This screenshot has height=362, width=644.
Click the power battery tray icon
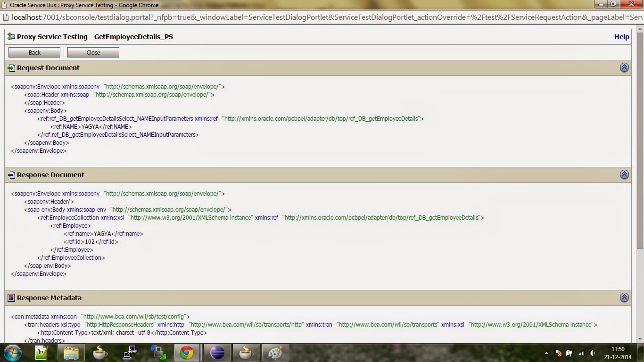(x=569, y=353)
